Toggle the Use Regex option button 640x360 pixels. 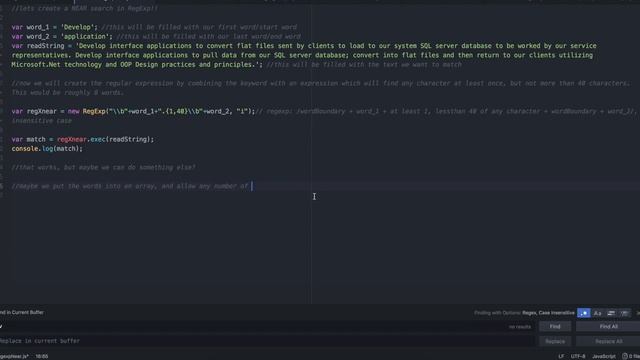click(x=584, y=313)
